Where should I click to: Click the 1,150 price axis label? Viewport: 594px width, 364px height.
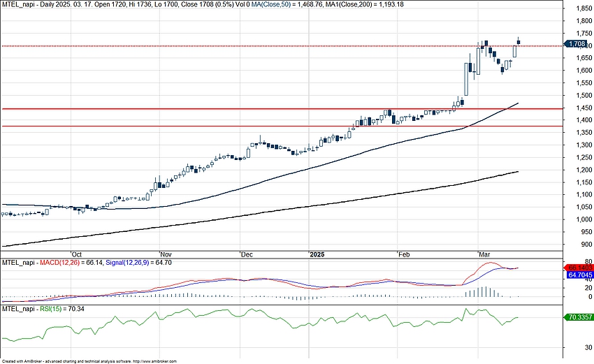click(583, 182)
